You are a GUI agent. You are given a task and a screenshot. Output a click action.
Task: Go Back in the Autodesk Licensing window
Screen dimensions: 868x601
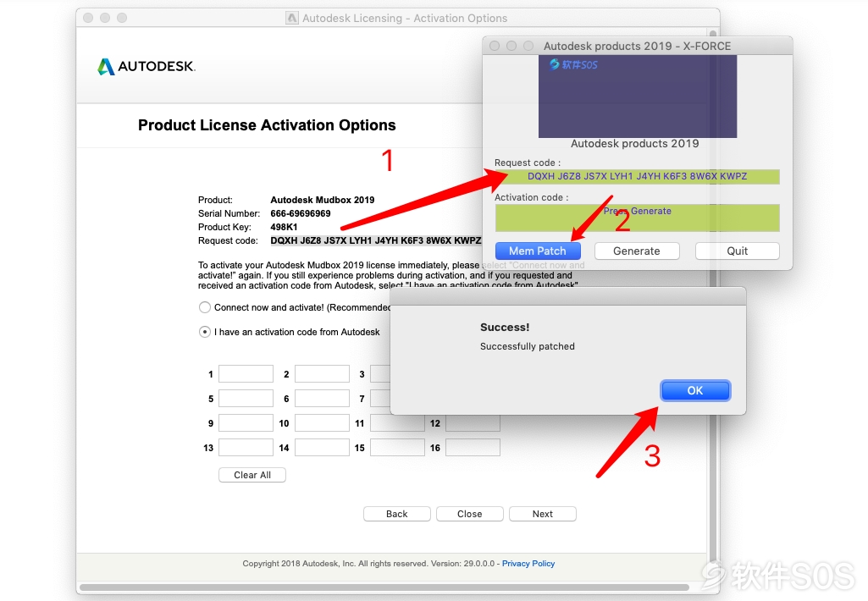(x=397, y=514)
